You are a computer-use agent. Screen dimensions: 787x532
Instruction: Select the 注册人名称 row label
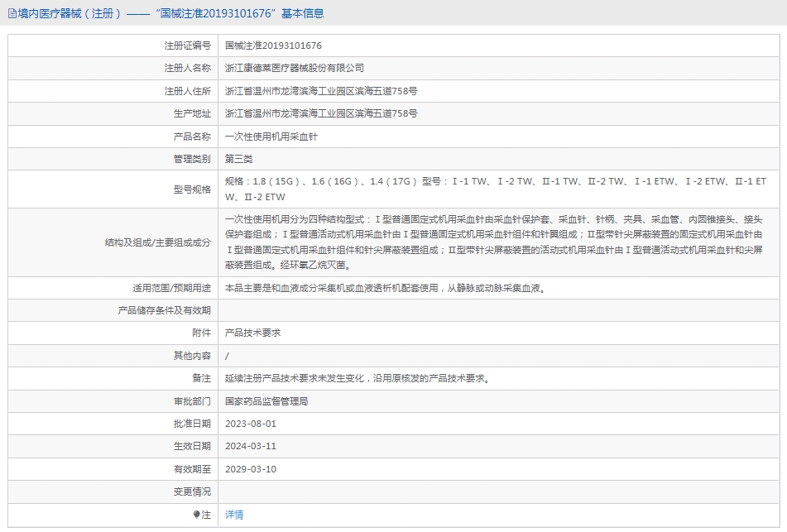coord(188,68)
